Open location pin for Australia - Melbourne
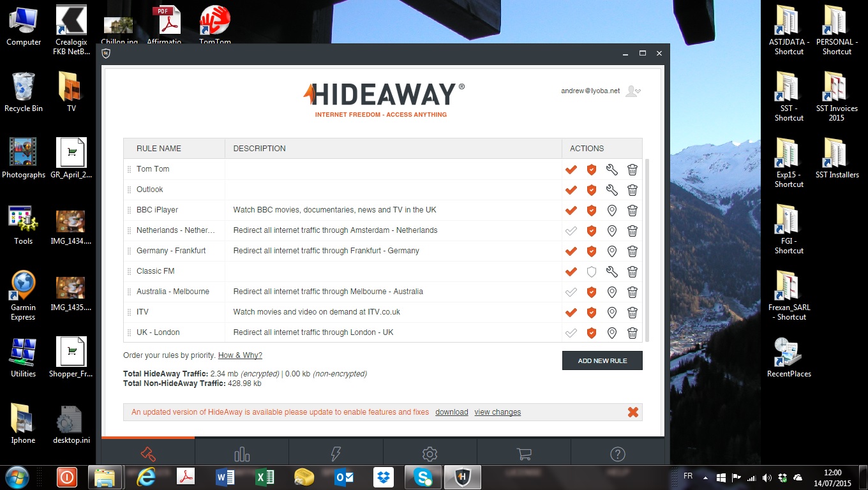Viewport: 868px width, 490px height. pyautogui.click(x=611, y=292)
